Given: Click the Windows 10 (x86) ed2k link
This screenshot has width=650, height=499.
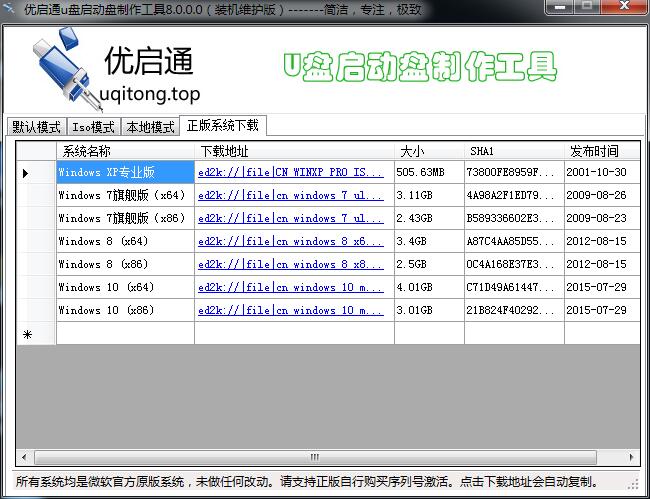Looking at the screenshot, I should (x=291, y=310).
